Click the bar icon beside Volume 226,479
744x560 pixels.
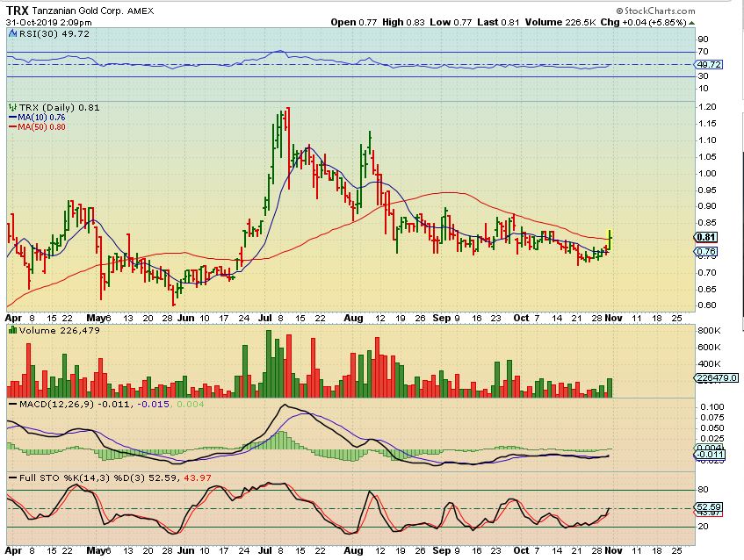tap(13, 330)
